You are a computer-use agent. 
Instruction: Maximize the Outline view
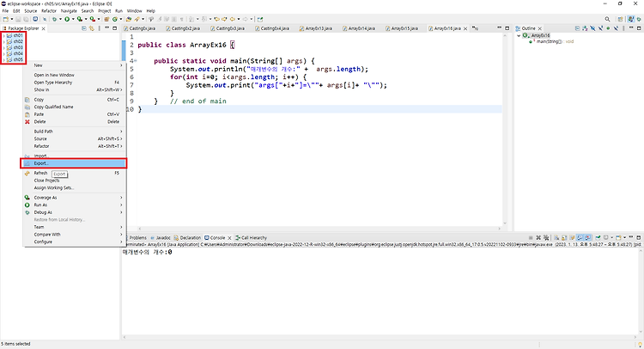[639, 28]
